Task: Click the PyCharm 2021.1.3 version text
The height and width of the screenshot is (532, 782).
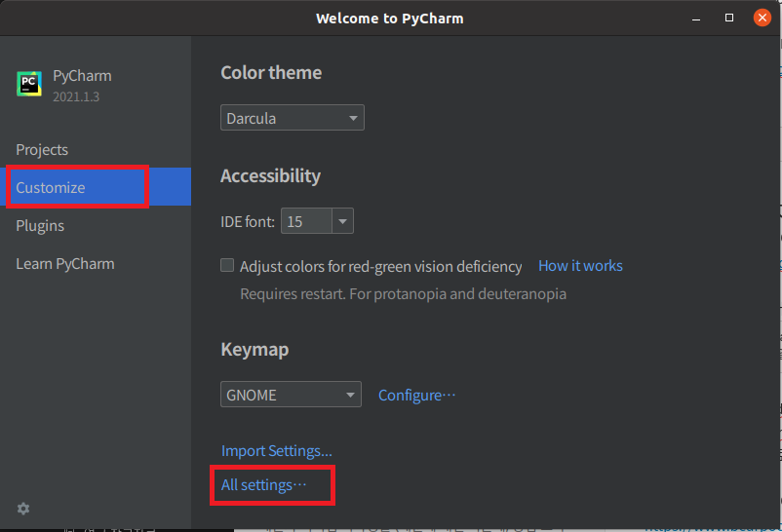Action: [76, 96]
